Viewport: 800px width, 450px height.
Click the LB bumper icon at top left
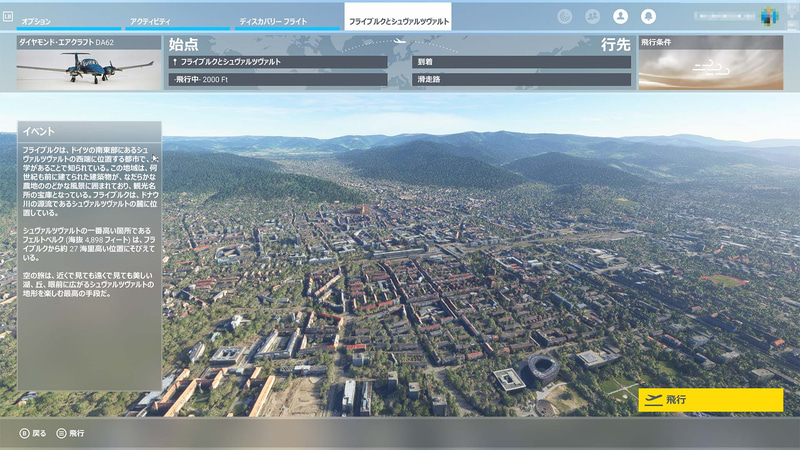(8, 17)
